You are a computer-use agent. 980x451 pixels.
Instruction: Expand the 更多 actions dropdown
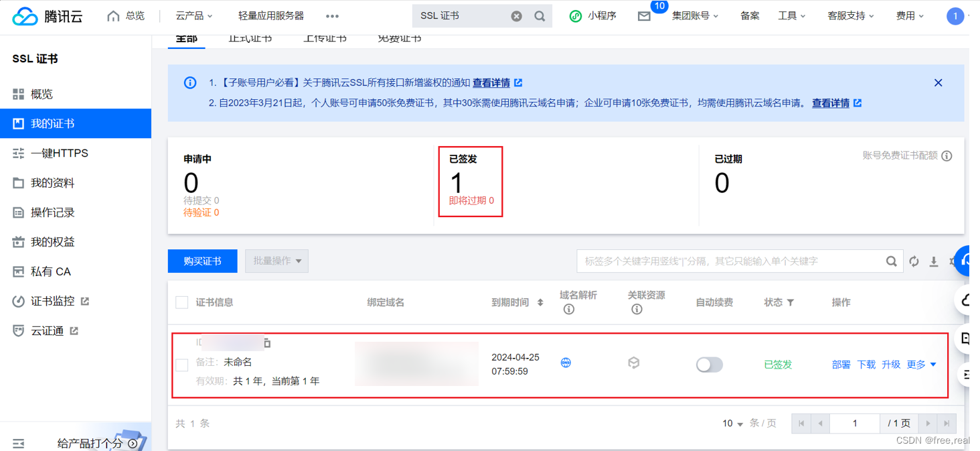point(922,365)
